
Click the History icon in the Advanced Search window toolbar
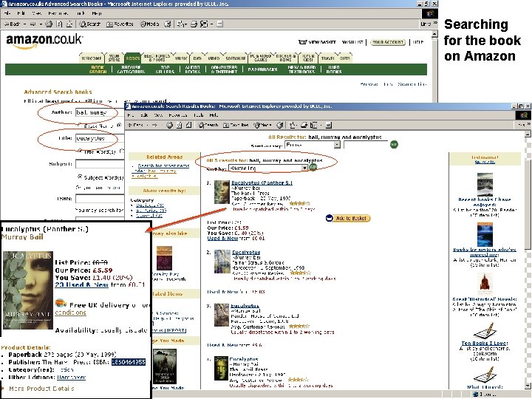pyautogui.click(x=168, y=24)
